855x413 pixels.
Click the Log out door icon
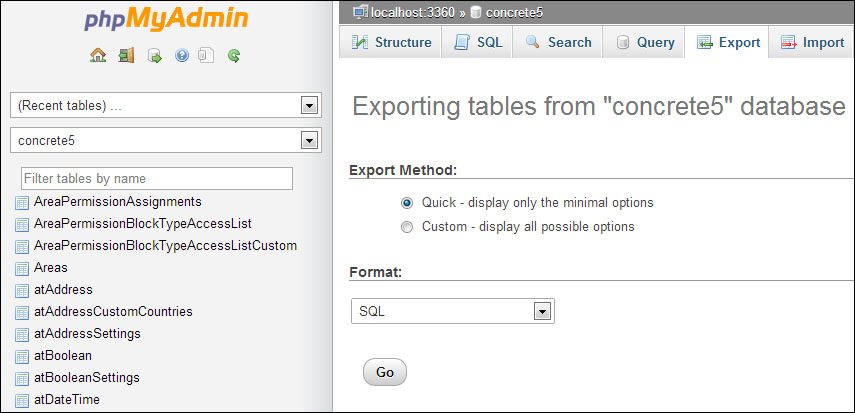click(126, 56)
